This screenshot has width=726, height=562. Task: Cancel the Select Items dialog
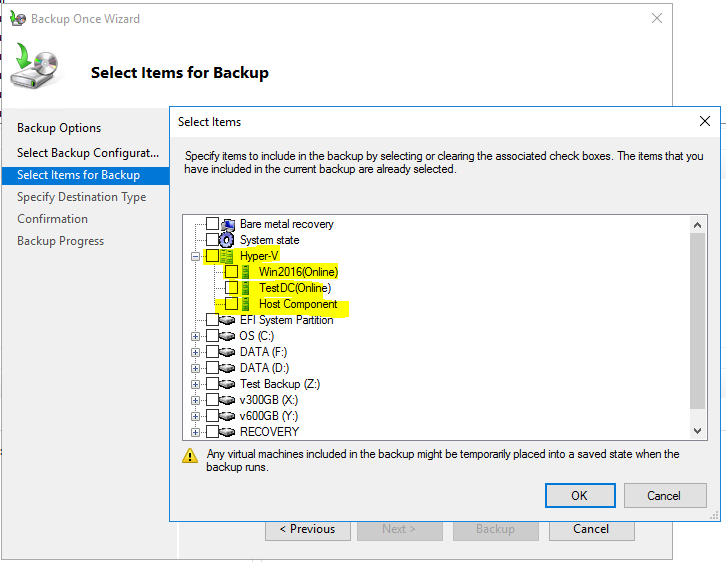pyautogui.click(x=665, y=496)
